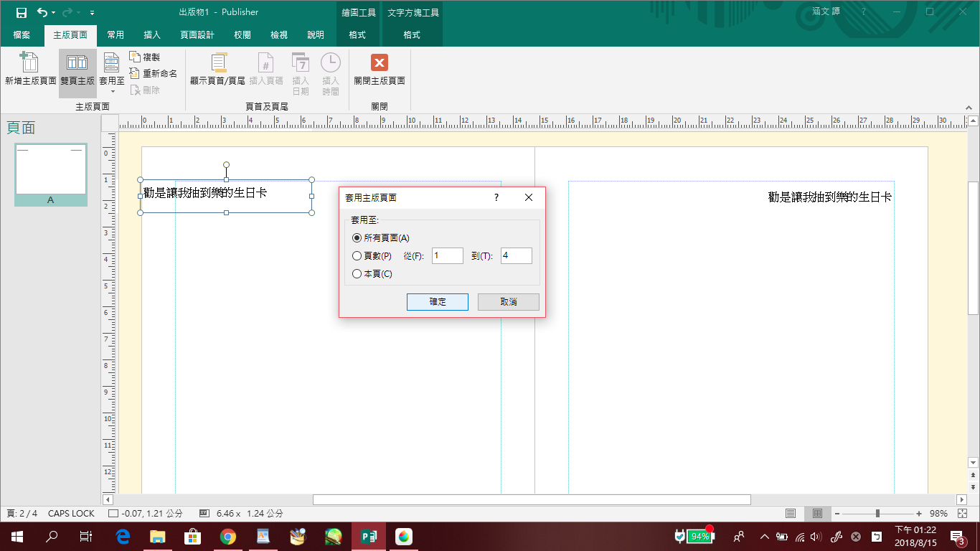Click the red 關閉主版頁面 icon
Screen dimensions: 980x551
(379, 62)
